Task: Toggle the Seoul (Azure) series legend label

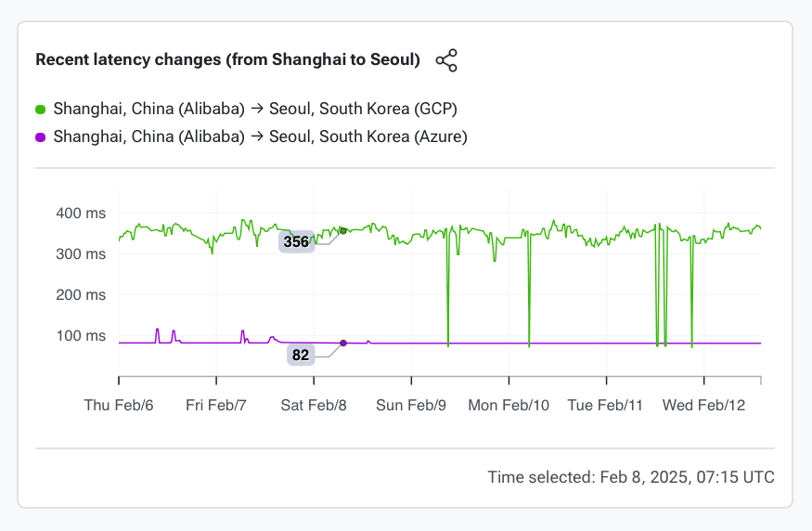Action: tap(260, 137)
